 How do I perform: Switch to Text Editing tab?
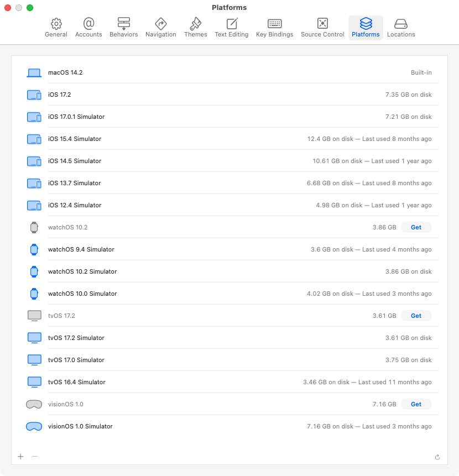[x=232, y=28]
